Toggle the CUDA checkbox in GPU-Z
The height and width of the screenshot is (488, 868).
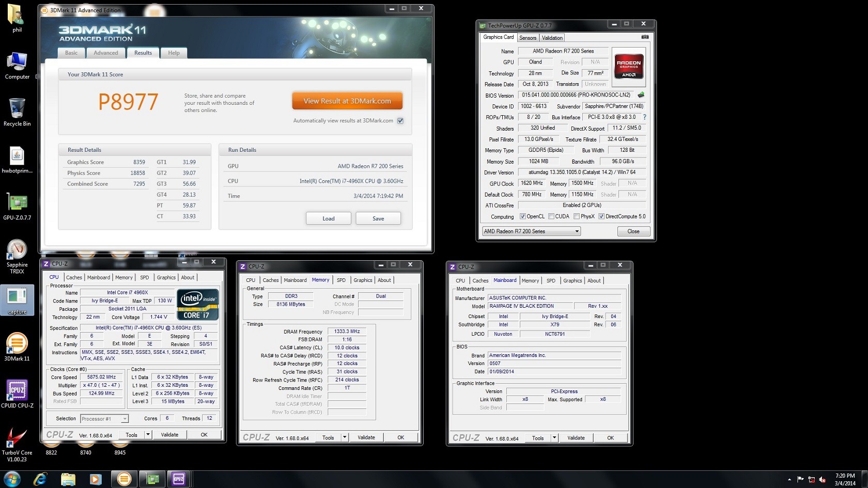coord(551,216)
